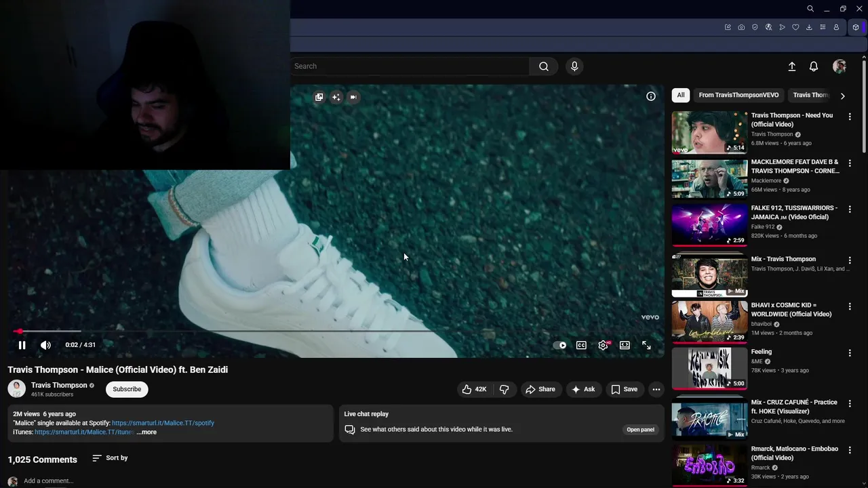Play the Macklemore Corner Store thumbnail
This screenshot has width=868, height=488.
click(x=709, y=179)
